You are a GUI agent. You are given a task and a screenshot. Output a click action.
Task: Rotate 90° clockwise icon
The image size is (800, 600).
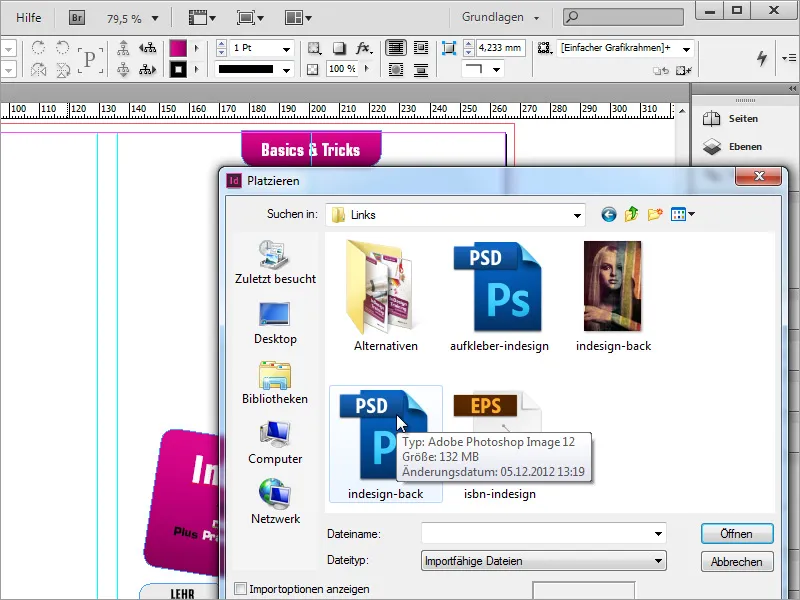(38, 48)
